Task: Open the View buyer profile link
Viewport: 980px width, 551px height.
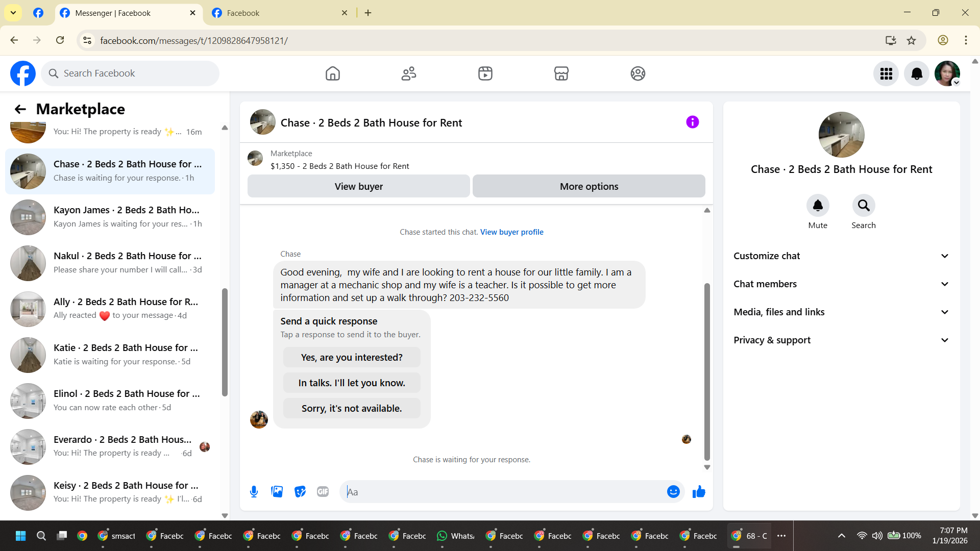Action: click(x=511, y=232)
